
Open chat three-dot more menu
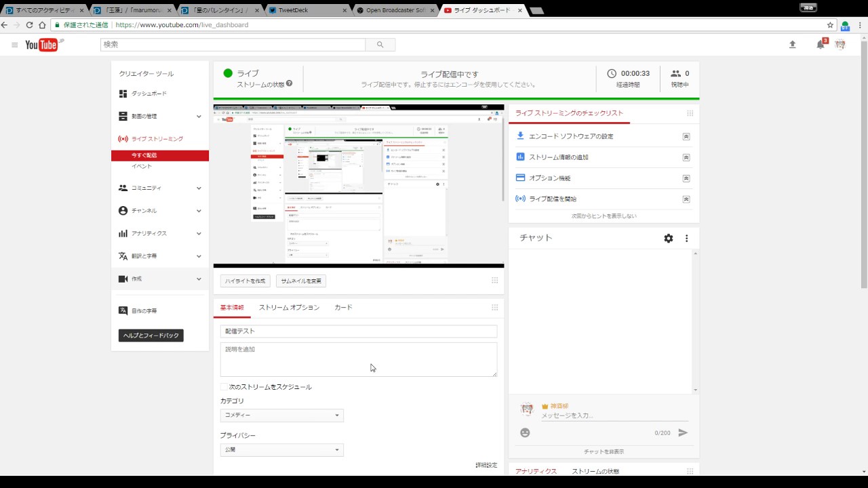click(686, 238)
